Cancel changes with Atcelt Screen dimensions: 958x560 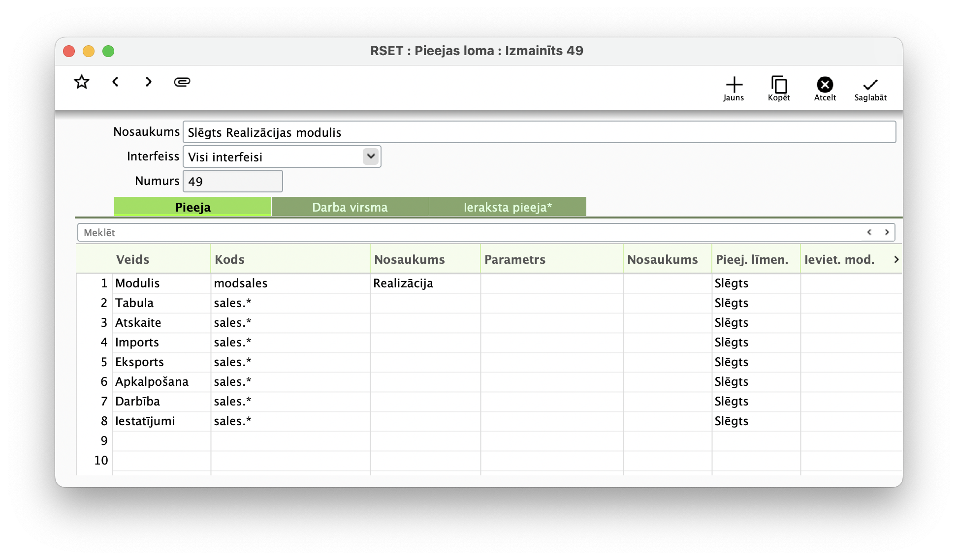(x=825, y=89)
